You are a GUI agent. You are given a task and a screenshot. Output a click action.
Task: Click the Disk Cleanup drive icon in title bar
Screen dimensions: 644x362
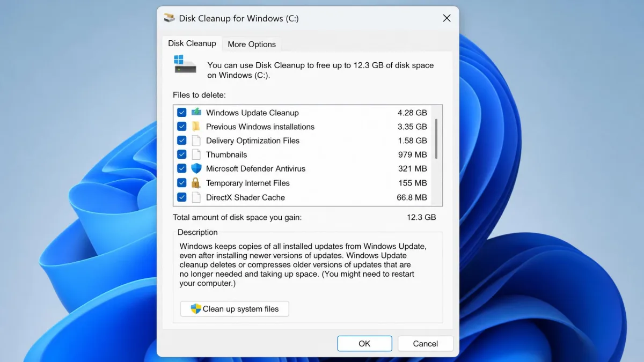coord(169,18)
